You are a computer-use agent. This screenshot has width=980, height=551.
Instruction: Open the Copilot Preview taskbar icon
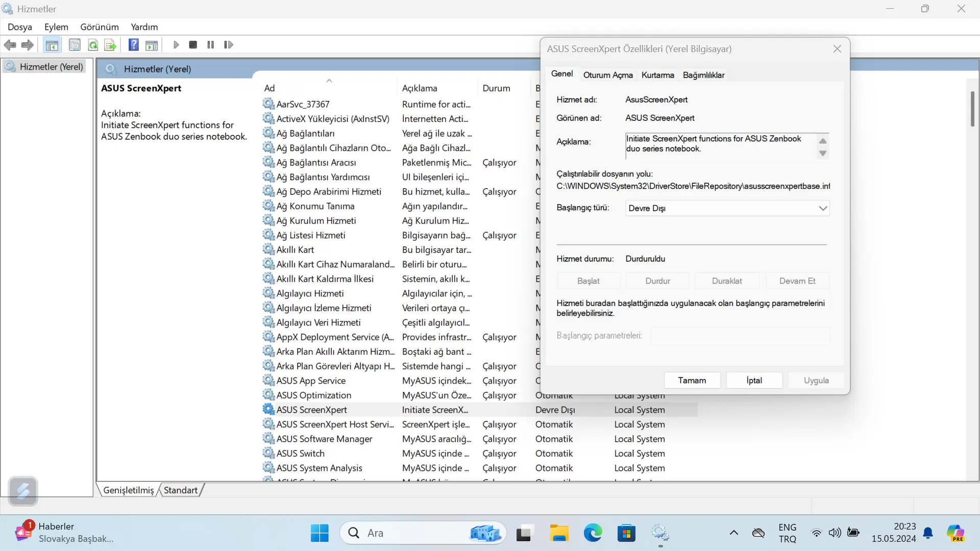(955, 533)
